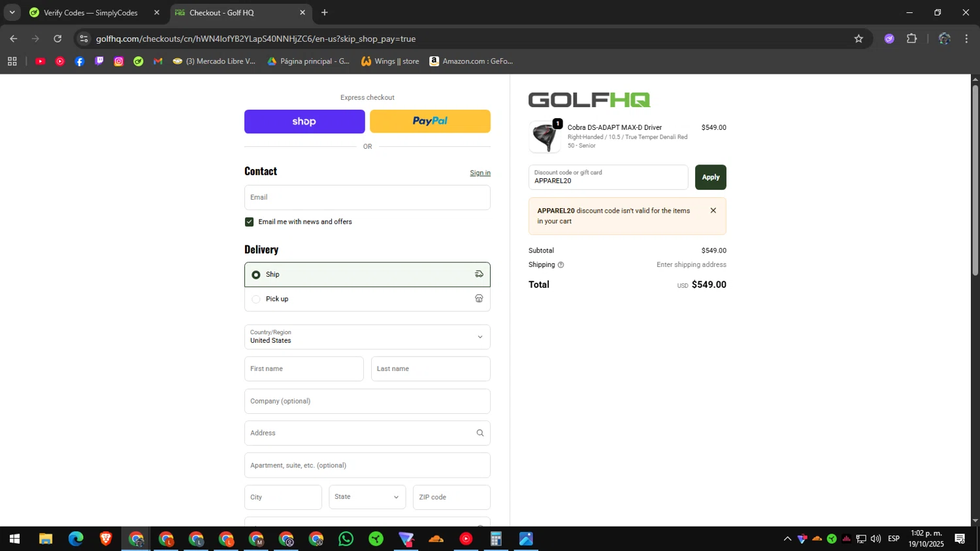Screen dimensions: 980x551
Task: Open Amazon.com bookmark
Action: 471,61
